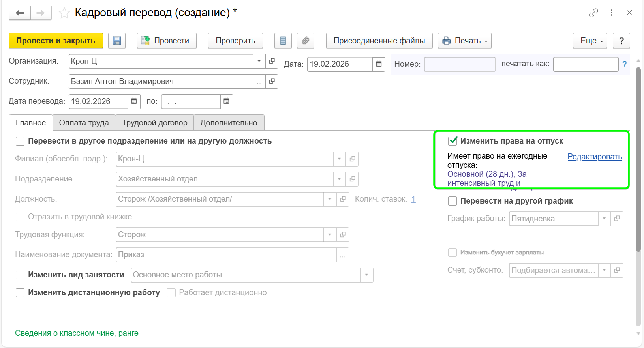Image resolution: width=644 pixels, height=348 pixels.
Task: Open calendar for Дата field
Action: [x=379, y=64]
